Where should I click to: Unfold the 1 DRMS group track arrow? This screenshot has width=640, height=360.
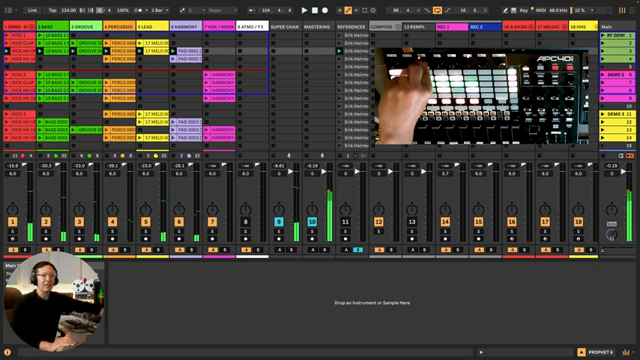pos(32,27)
